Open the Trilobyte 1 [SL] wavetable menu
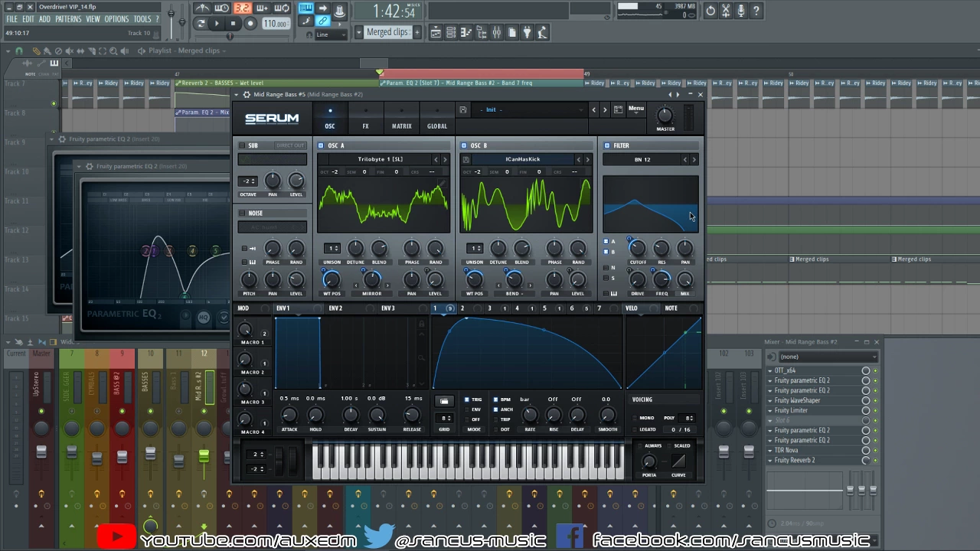Viewport: 980px width, 551px height. (380, 159)
